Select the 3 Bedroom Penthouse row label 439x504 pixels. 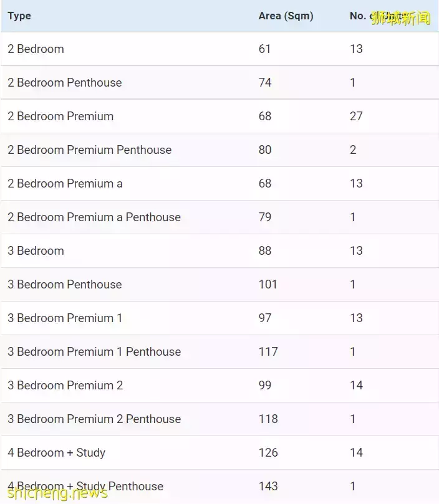click(x=65, y=285)
